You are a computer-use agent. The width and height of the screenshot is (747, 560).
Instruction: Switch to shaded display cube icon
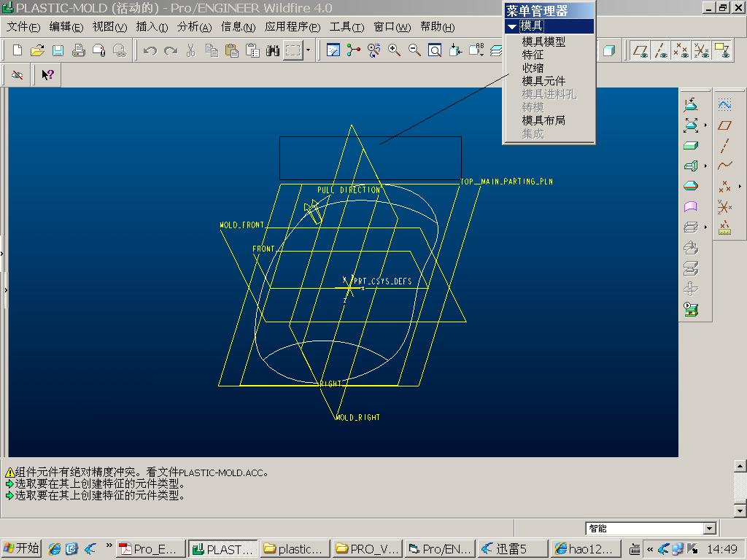click(609, 50)
